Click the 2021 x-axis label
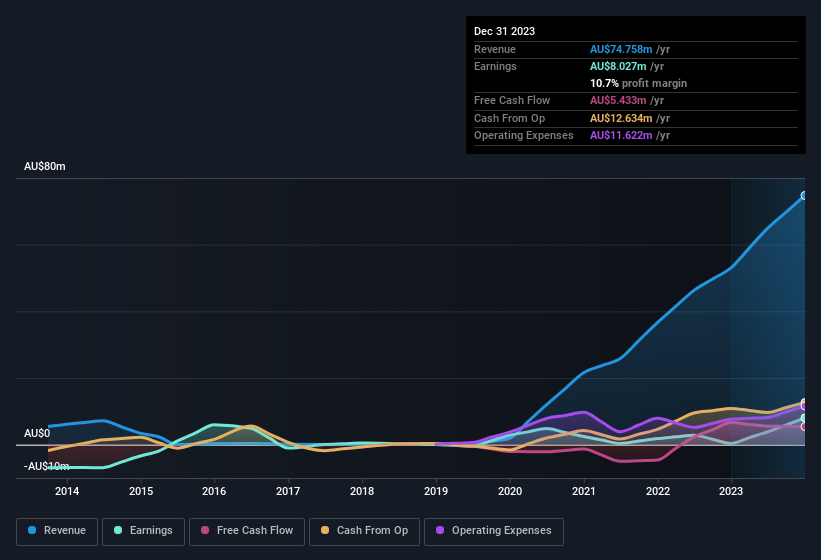This screenshot has width=821, height=560. coord(584,491)
